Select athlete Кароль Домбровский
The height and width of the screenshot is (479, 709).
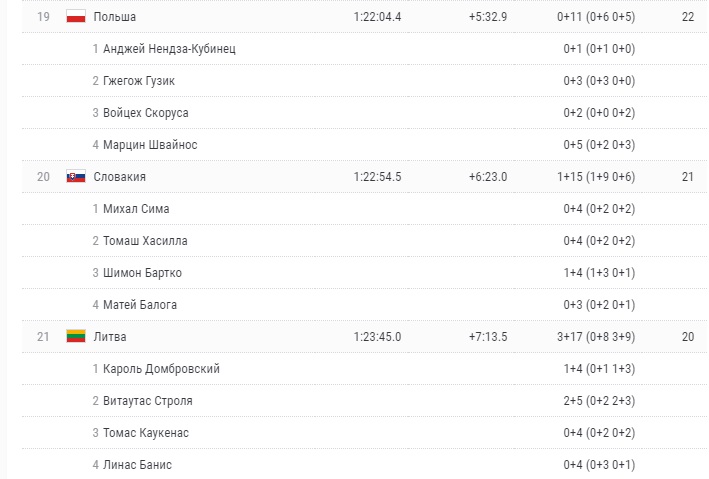tap(161, 369)
